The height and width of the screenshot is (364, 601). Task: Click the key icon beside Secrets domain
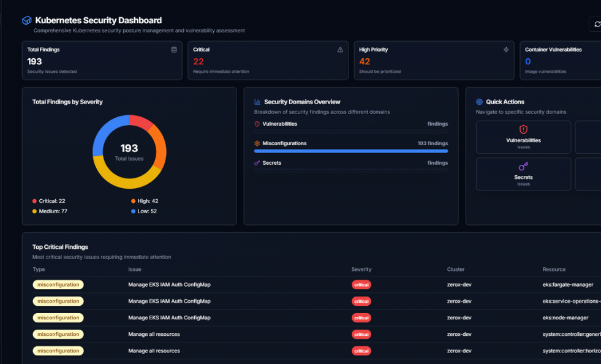(257, 163)
